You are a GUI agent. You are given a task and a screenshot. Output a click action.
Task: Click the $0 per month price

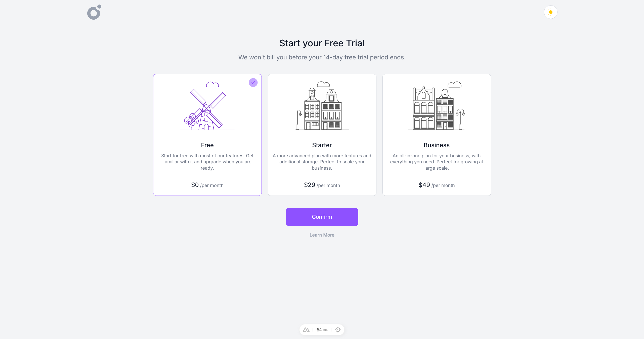point(207,185)
